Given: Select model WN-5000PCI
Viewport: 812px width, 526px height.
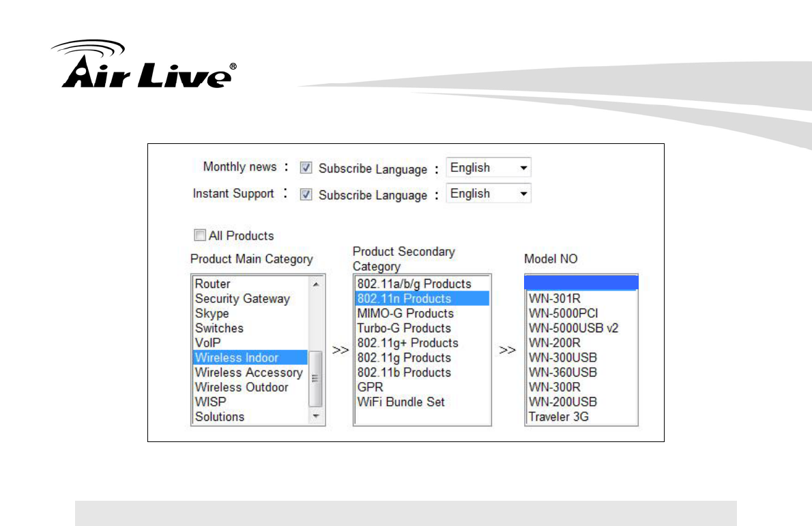Looking at the screenshot, I should tap(581, 313).
